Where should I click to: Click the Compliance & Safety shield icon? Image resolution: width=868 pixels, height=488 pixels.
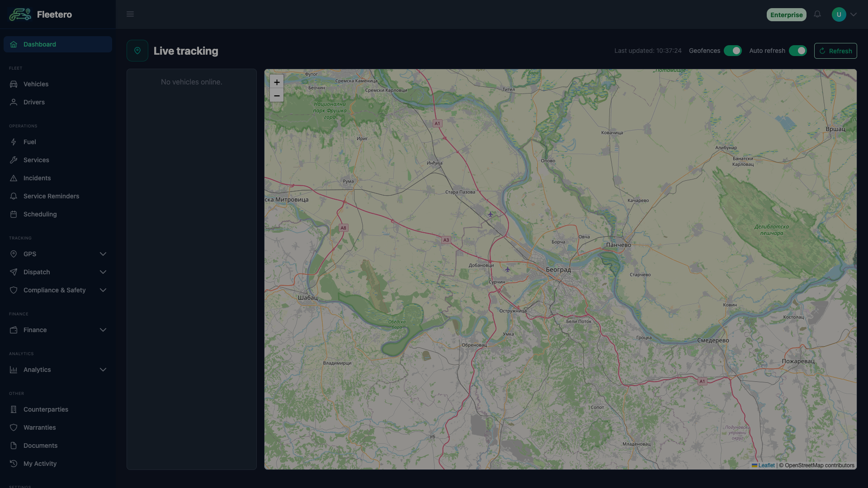(x=14, y=290)
